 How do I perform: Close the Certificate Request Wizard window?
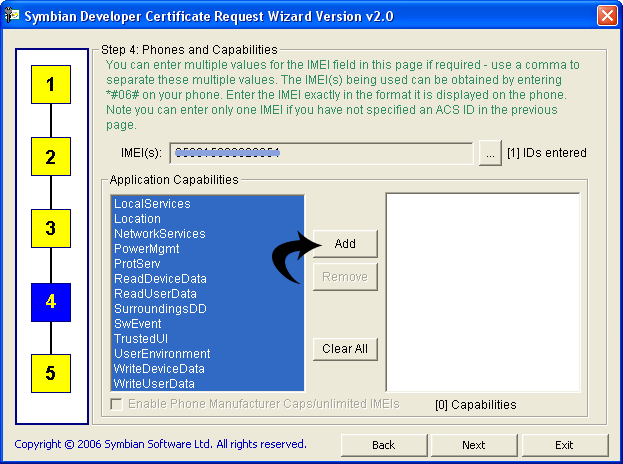pyautogui.click(x=607, y=16)
